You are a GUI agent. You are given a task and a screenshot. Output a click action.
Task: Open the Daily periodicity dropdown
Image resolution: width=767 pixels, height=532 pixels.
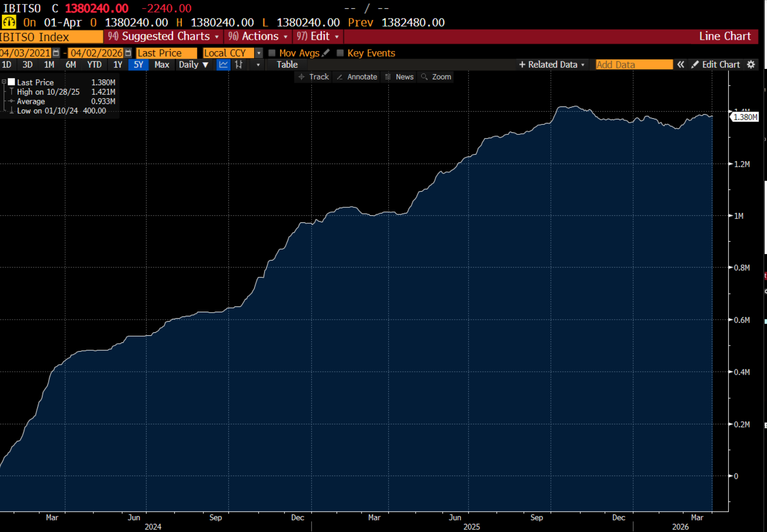(x=194, y=65)
